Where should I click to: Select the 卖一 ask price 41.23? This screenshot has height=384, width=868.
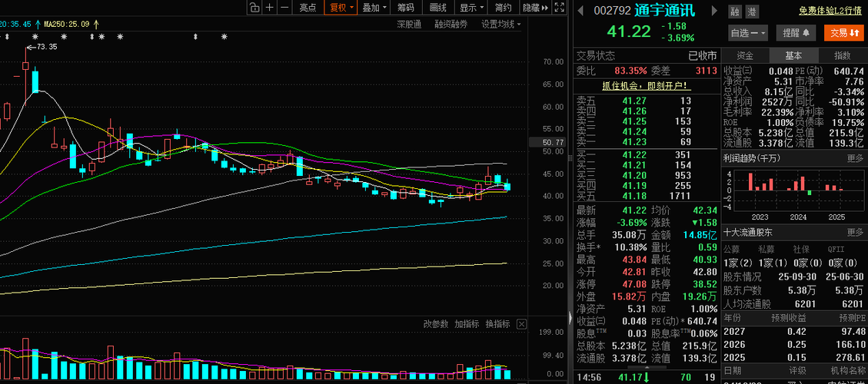click(x=634, y=141)
